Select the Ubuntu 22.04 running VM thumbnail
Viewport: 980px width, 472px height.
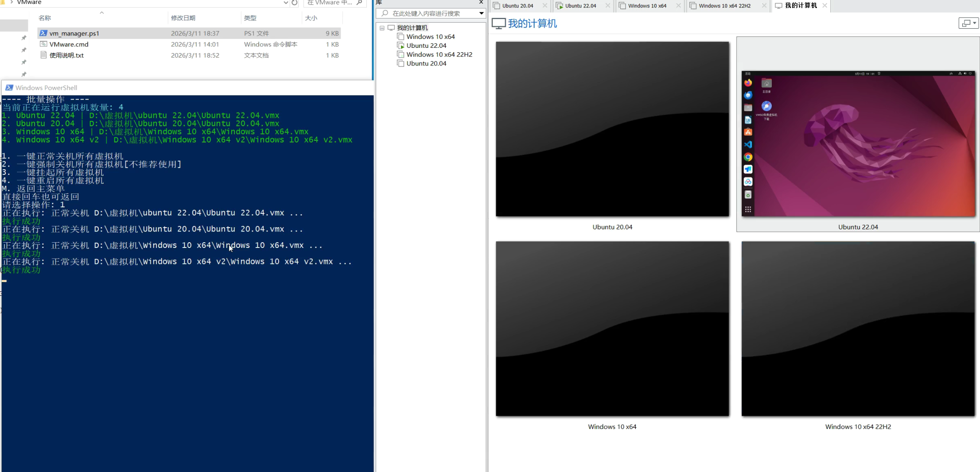[x=858, y=144]
